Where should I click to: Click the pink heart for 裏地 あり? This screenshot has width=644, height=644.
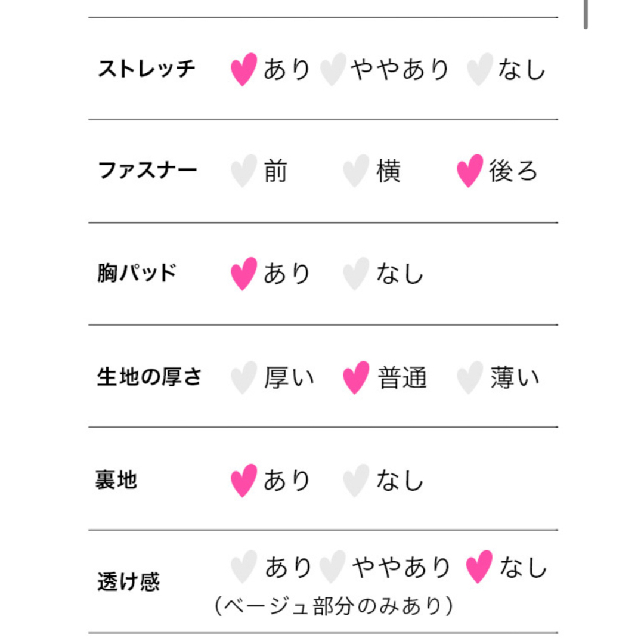(x=244, y=481)
